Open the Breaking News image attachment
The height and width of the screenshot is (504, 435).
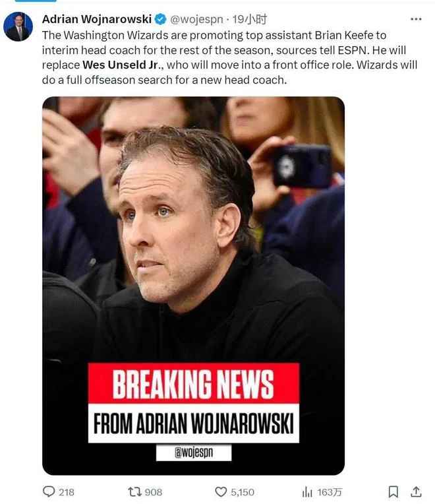[193, 286]
